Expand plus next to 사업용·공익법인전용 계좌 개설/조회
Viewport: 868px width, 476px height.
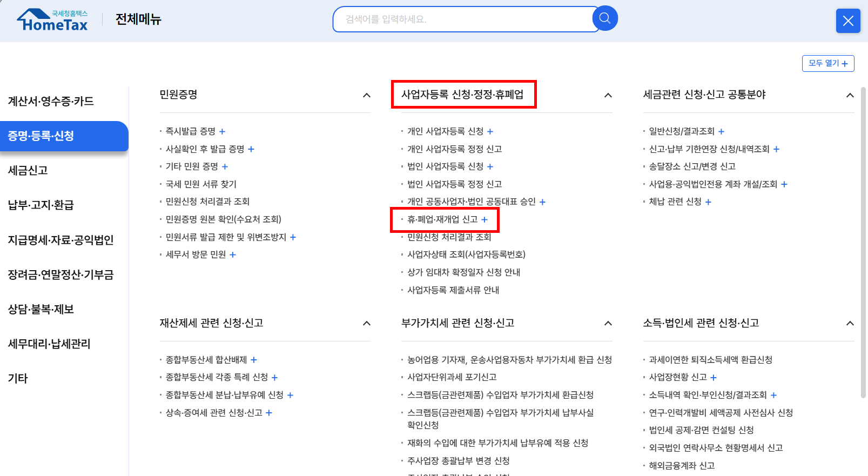[784, 184]
